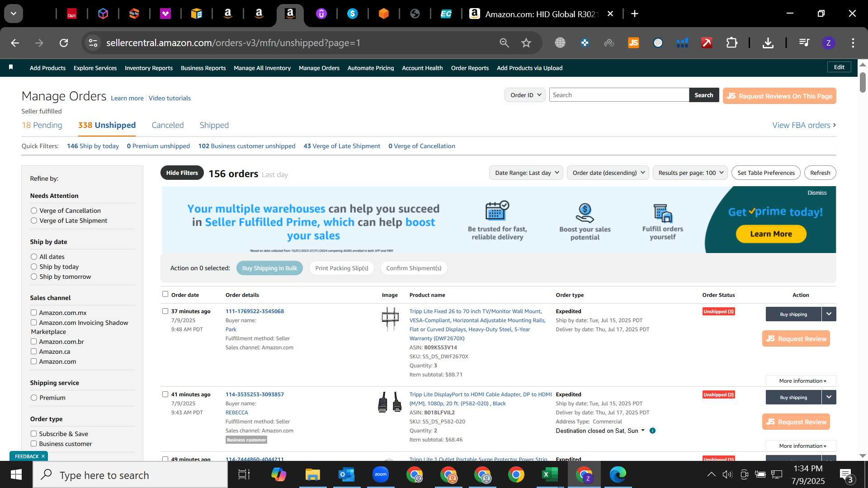Switch to the 18 Pending tab
The height and width of the screenshot is (488, 868).
pyautogui.click(x=42, y=125)
